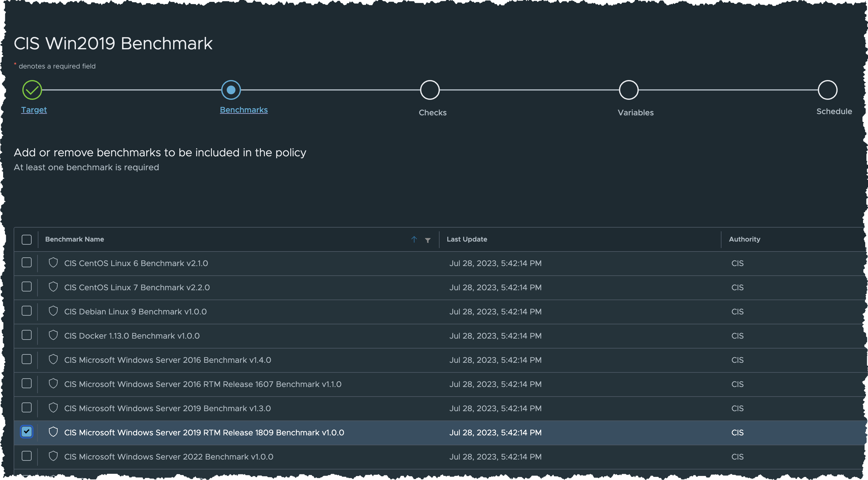Click CIS Microsoft Windows Server 2022 Benchmark v1.0.0
Viewport: 868px width, 480px height.
coord(169,457)
